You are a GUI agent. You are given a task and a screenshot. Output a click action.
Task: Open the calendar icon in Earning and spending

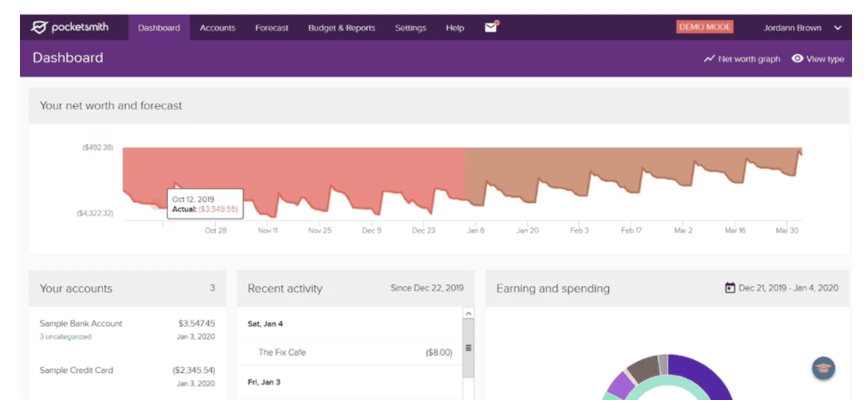(x=730, y=288)
